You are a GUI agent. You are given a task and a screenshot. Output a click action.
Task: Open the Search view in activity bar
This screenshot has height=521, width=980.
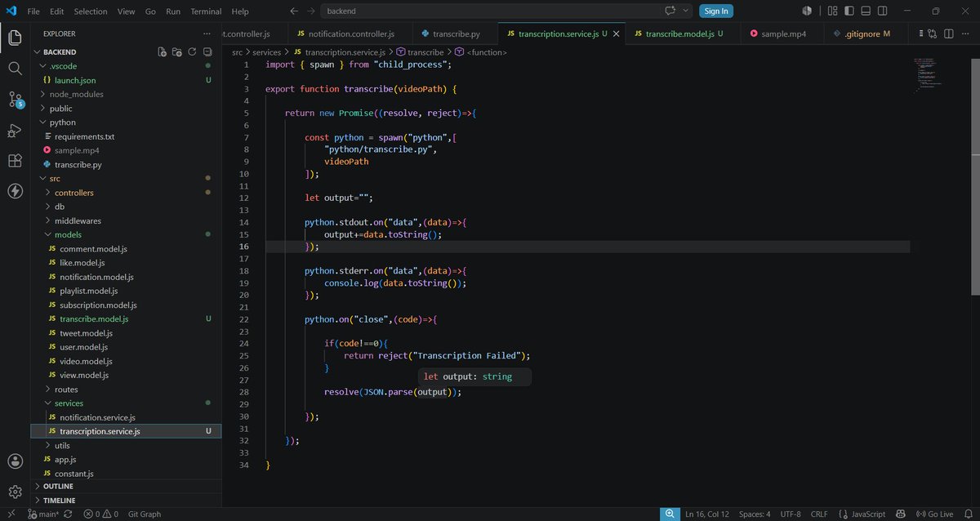15,69
